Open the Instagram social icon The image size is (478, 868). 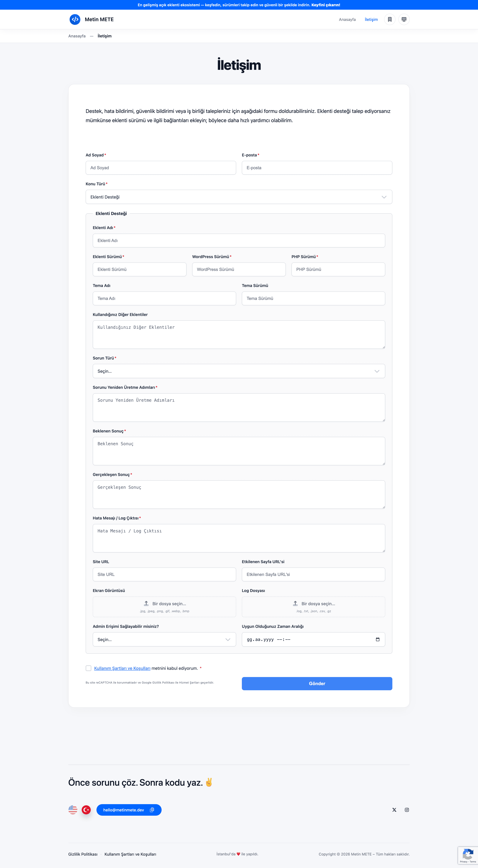click(x=407, y=810)
